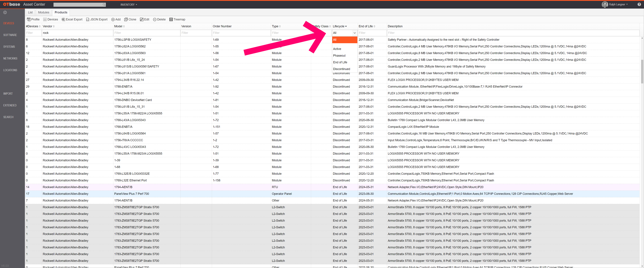Select row 1756-LSP/B LOGIXSAFETY

point(332,40)
